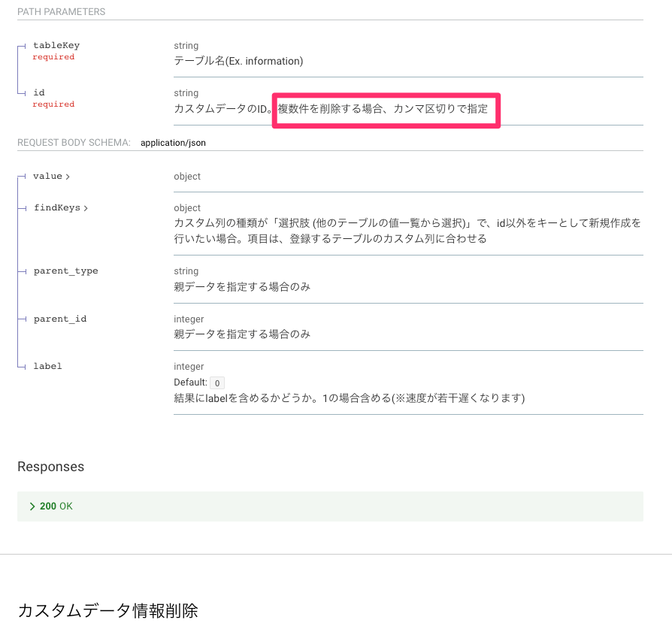Expand the findKeys object schema
This screenshot has width=672, height=635.
tap(59, 207)
